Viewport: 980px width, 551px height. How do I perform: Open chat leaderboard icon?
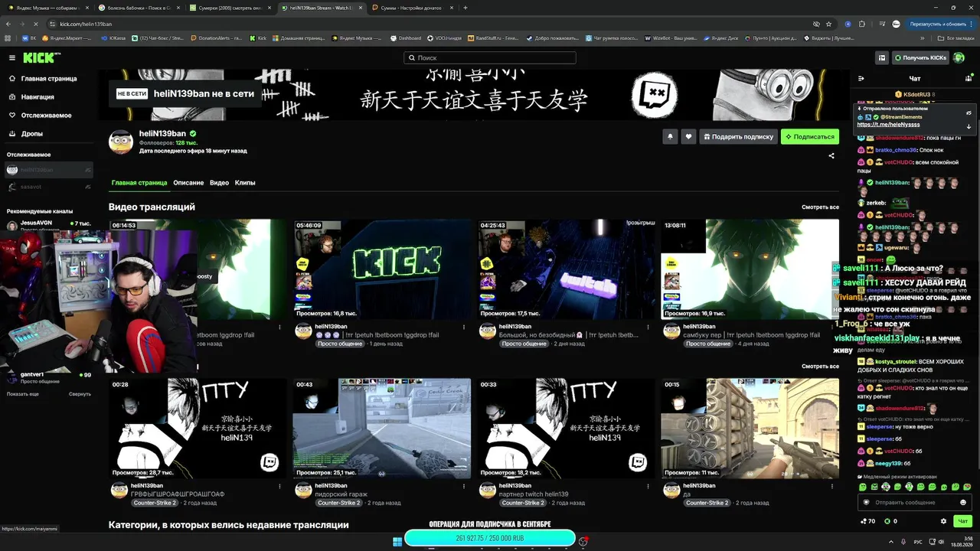pyautogui.click(x=969, y=78)
